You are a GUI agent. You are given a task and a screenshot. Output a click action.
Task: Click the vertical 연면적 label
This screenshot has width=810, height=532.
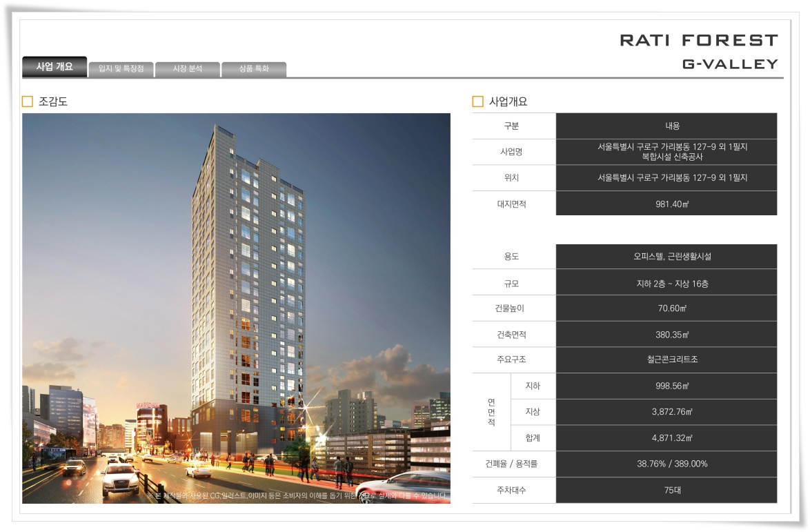click(x=491, y=412)
